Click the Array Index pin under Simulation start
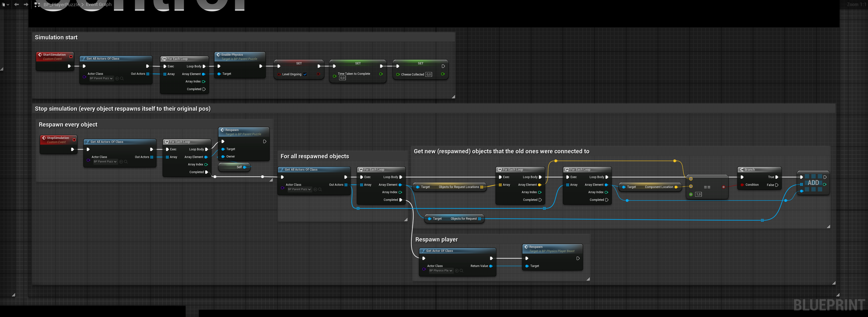Screen dimensions: 868x317 [x=204, y=81]
